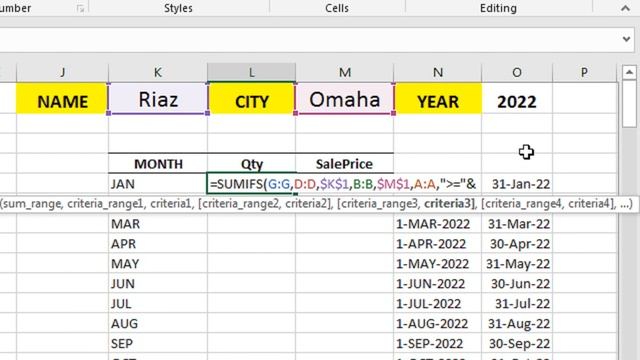
Task: Click the 1-SEP-2022 cell
Action: tap(438, 343)
